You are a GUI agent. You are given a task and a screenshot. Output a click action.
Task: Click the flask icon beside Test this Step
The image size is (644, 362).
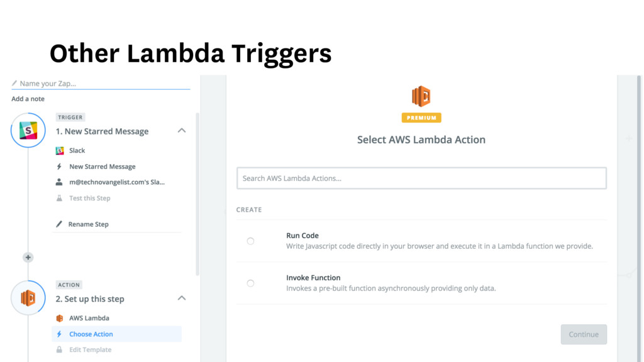59,198
